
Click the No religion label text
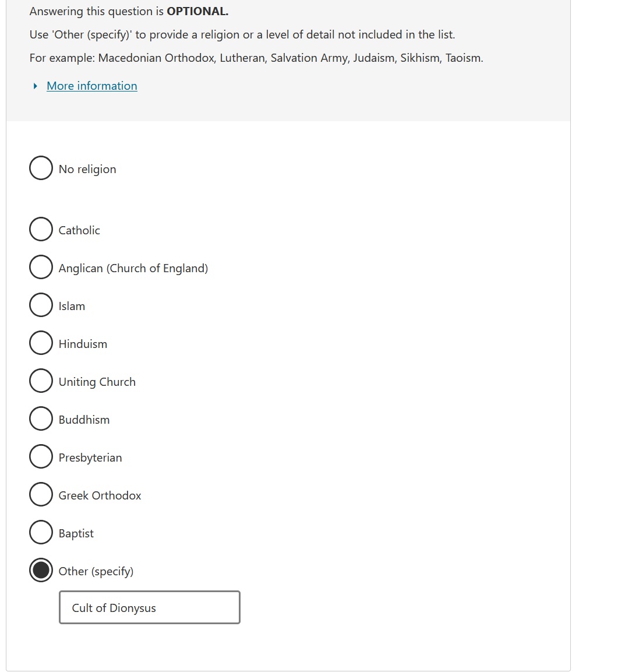tap(87, 169)
